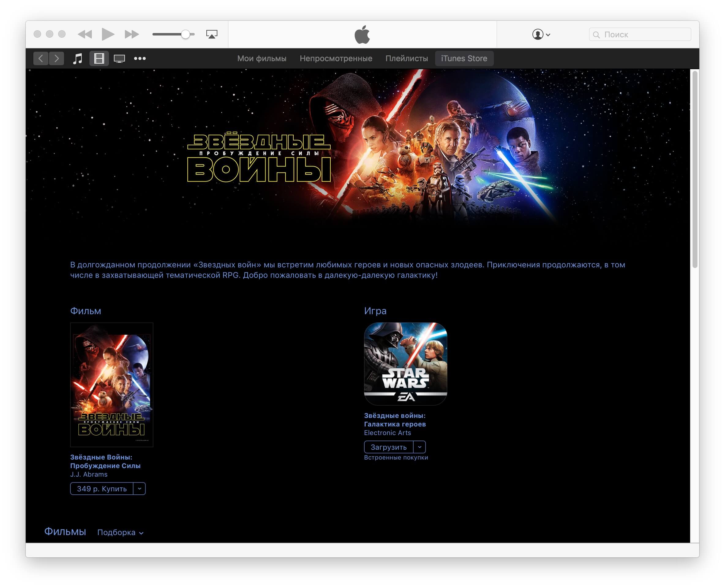Viewport: 725px width, 588px height.
Task: Click the vertical scrollbar thumb
Action: 695,169
